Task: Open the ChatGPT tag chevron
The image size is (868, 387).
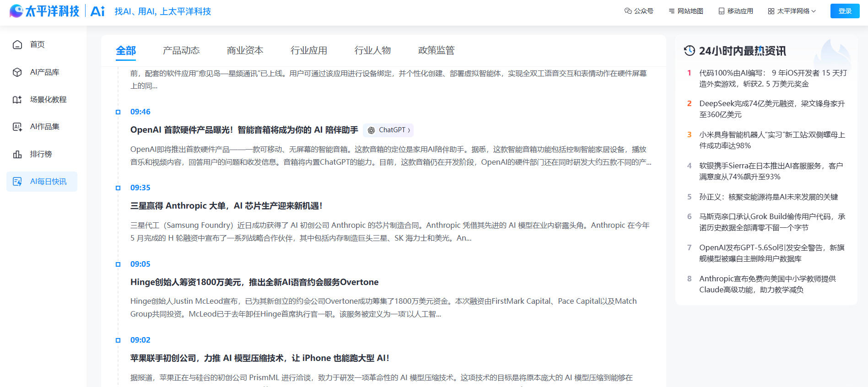Action: (x=409, y=130)
